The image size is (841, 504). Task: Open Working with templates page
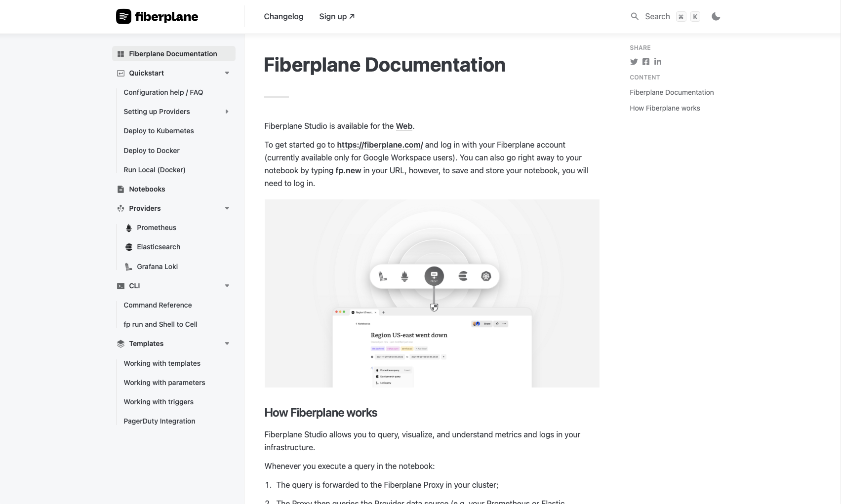(x=162, y=363)
